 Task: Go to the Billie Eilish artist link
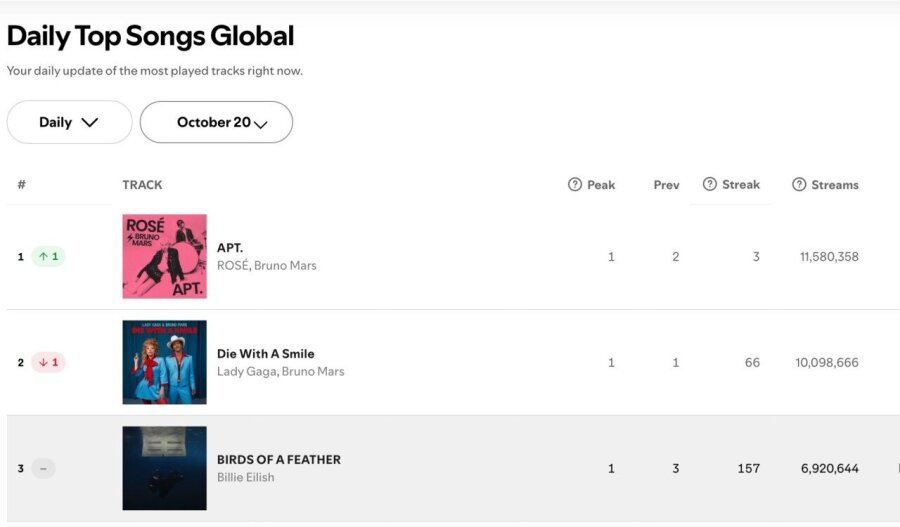pyautogui.click(x=246, y=477)
